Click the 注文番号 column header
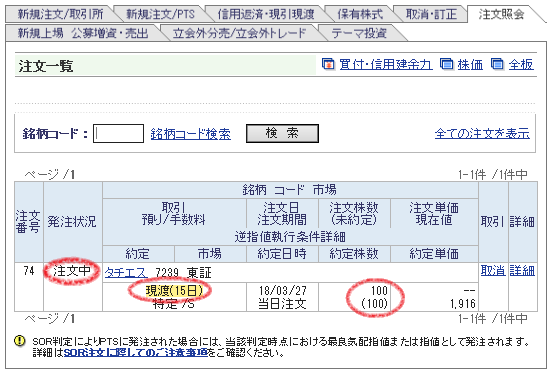Image resolution: width=553 pixels, height=377 pixels. [28, 222]
